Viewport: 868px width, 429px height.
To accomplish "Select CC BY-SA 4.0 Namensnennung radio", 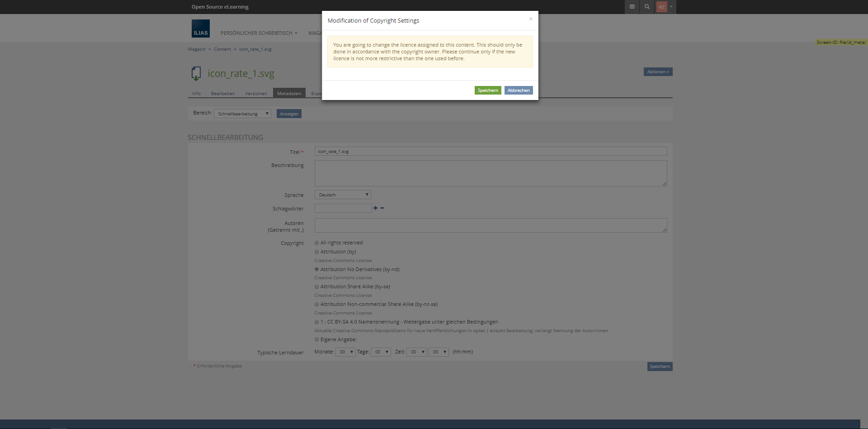I will point(316,322).
